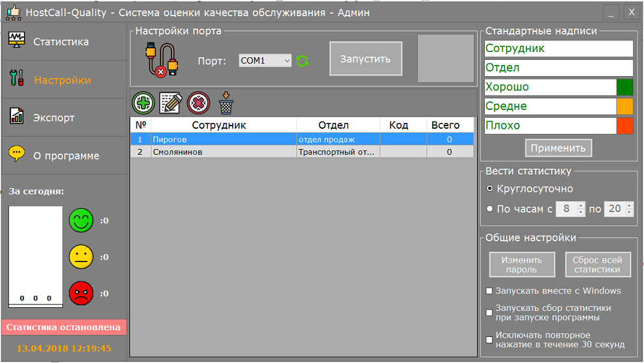
Task: Select the По часам radio option
Action: [x=489, y=209]
